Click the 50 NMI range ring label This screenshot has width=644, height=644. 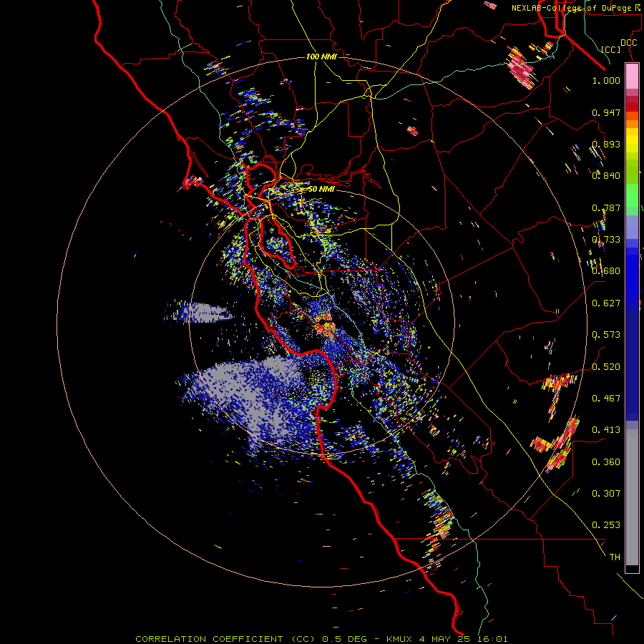click(321, 189)
